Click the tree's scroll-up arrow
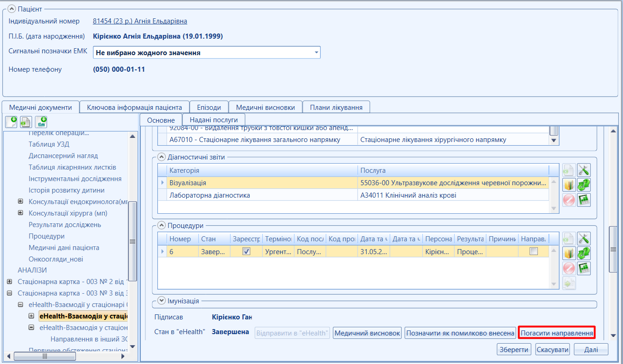 click(x=133, y=136)
